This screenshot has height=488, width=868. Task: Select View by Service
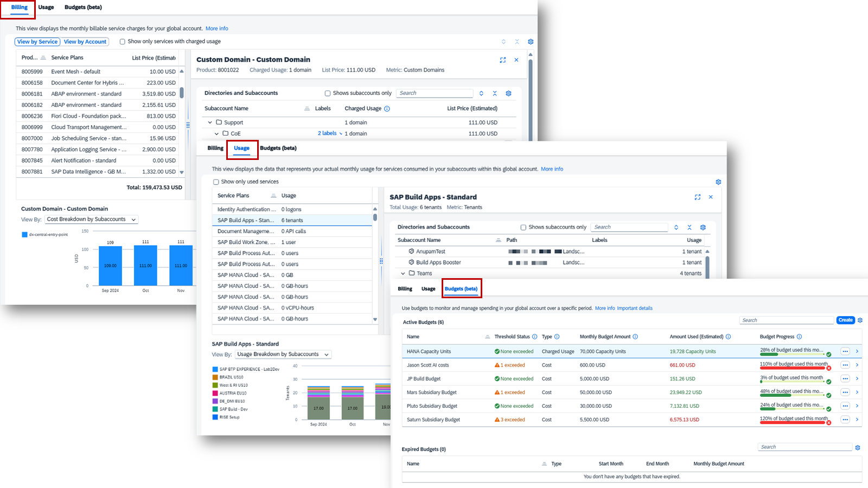(x=37, y=42)
